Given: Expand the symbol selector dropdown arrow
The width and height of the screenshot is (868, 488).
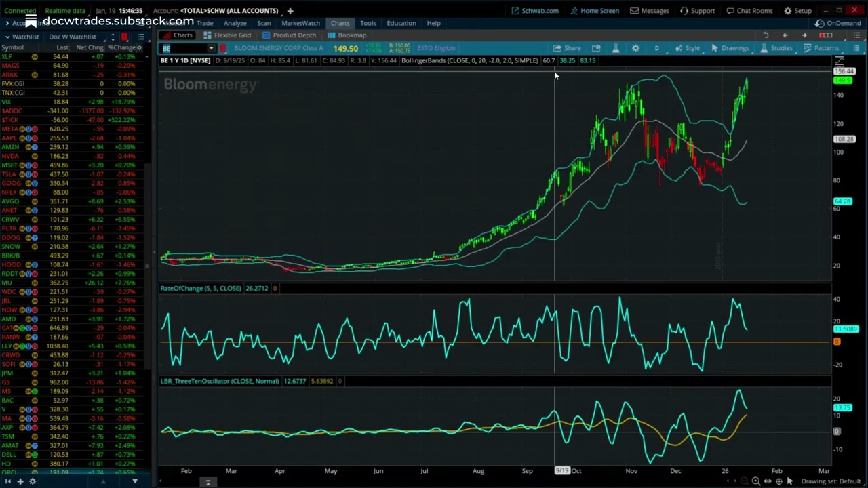Looking at the screenshot, I should click(x=211, y=48).
